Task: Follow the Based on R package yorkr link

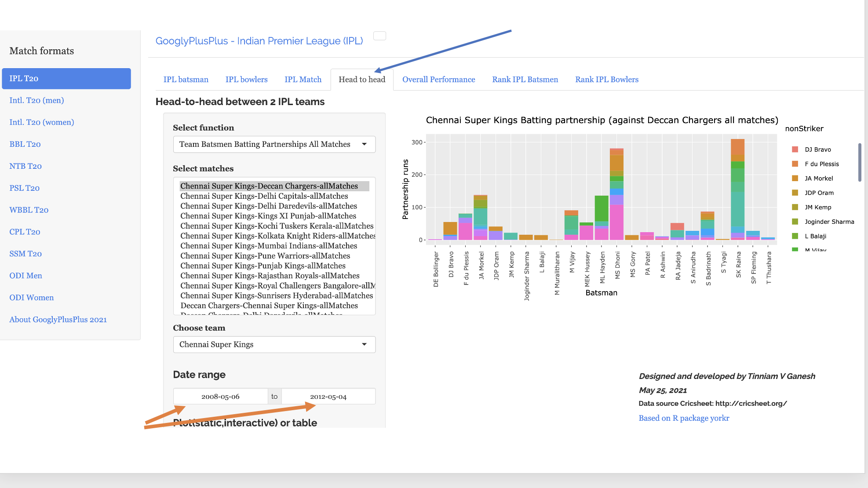Action: pos(684,418)
